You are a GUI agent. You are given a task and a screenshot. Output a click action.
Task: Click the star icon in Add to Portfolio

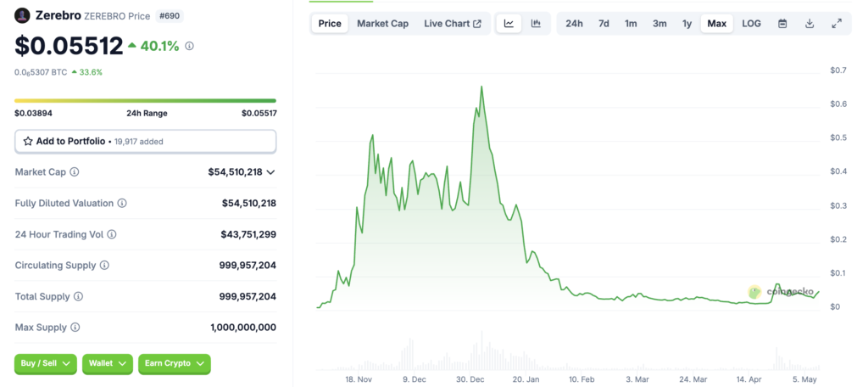(x=28, y=142)
